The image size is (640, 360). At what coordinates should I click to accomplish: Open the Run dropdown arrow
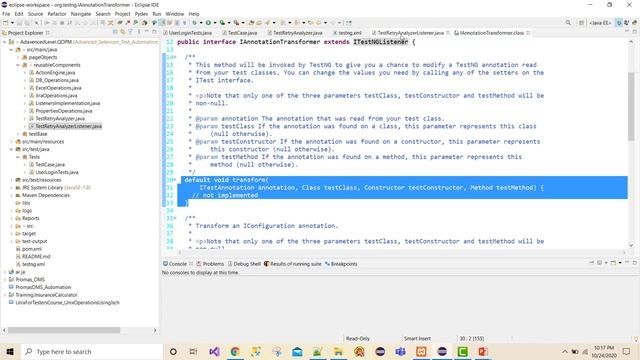pyautogui.click(x=215, y=23)
